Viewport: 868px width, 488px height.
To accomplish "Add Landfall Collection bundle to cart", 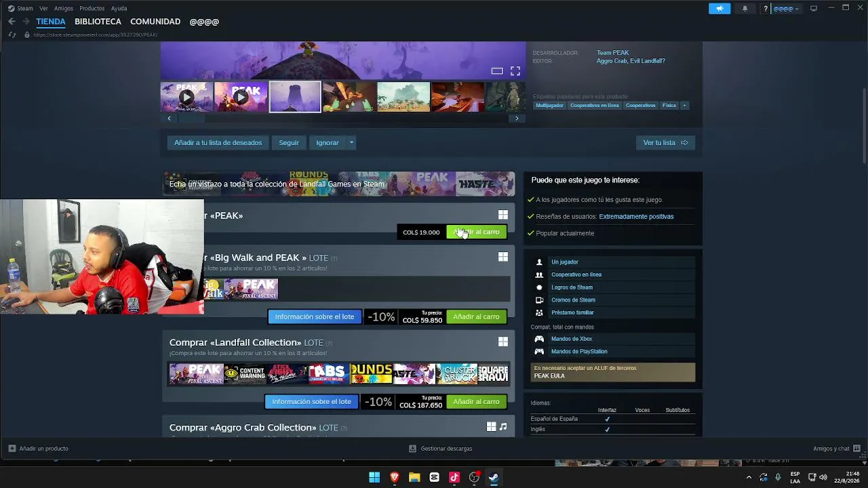I will coord(476,401).
